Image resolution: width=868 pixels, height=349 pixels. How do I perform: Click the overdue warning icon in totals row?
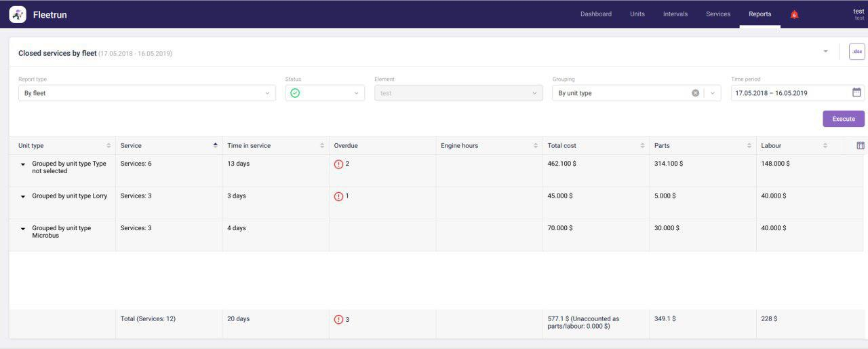(338, 319)
